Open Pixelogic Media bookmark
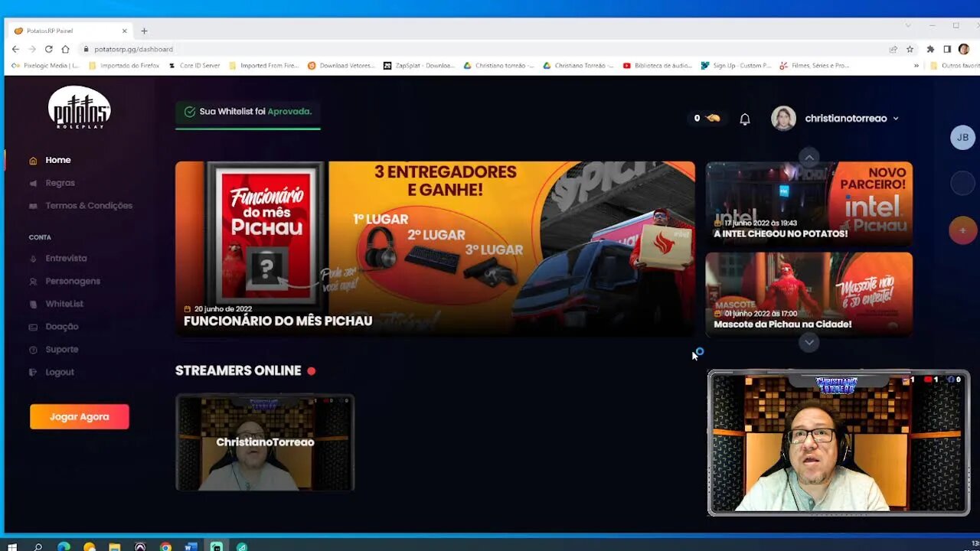980x551 pixels. 45,66
